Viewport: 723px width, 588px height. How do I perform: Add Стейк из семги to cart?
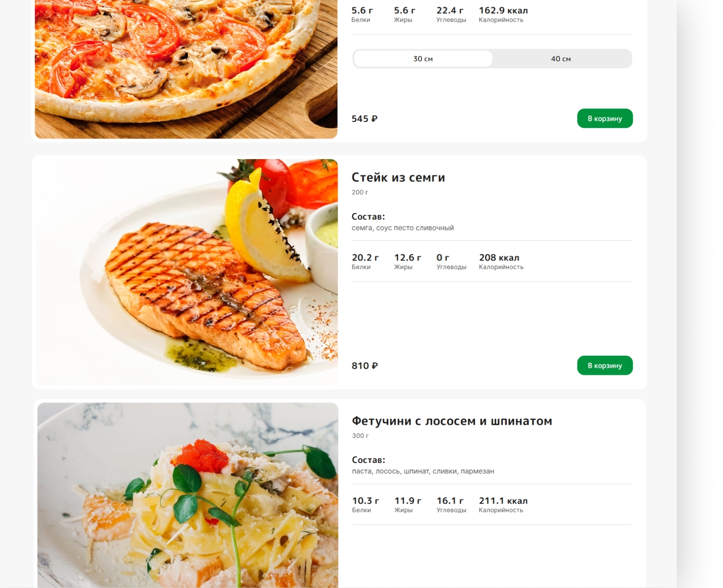(x=605, y=365)
